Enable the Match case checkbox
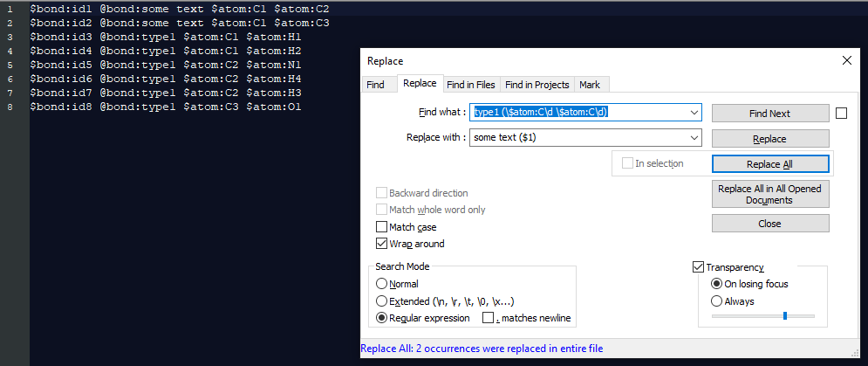Screen dimensions: 868x366 (381, 227)
